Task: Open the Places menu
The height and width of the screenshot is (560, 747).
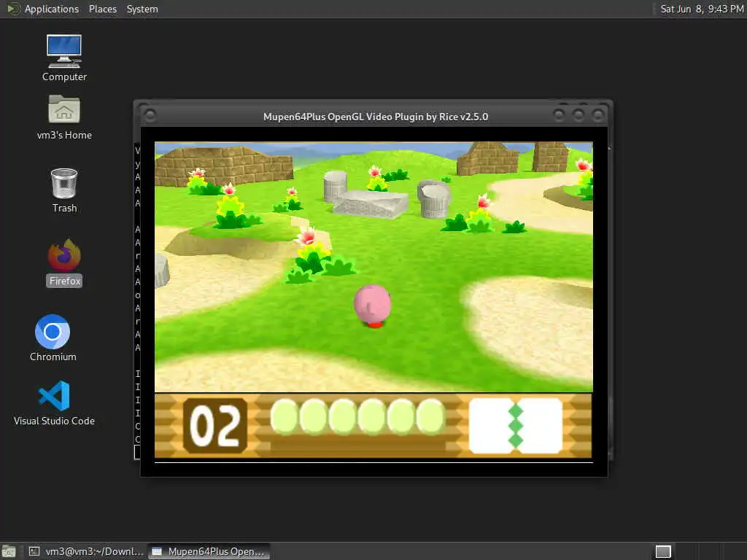Action: tap(102, 9)
